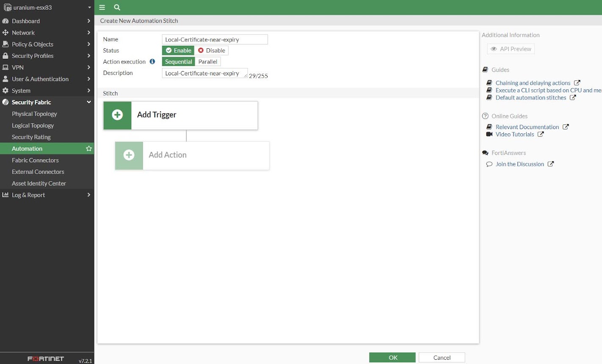602x364 pixels.
Task: Open Execute a CLI script guide link
Action: click(549, 90)
